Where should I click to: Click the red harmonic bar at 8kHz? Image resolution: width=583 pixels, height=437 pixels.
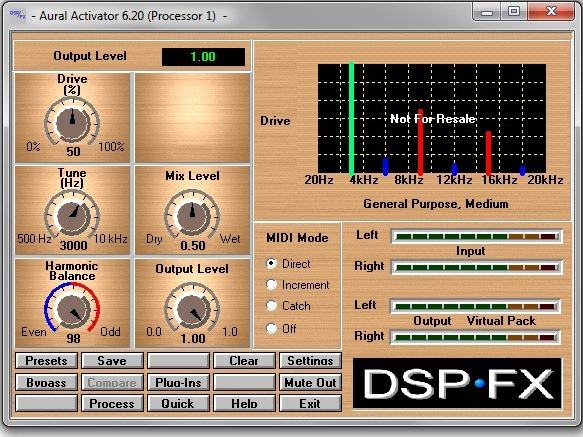421,142
